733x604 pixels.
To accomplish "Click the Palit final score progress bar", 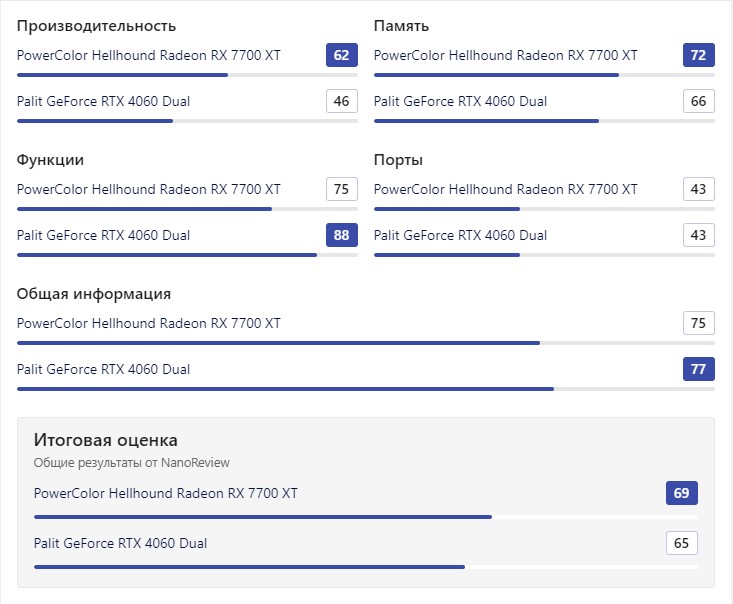I will click(366, 567).
